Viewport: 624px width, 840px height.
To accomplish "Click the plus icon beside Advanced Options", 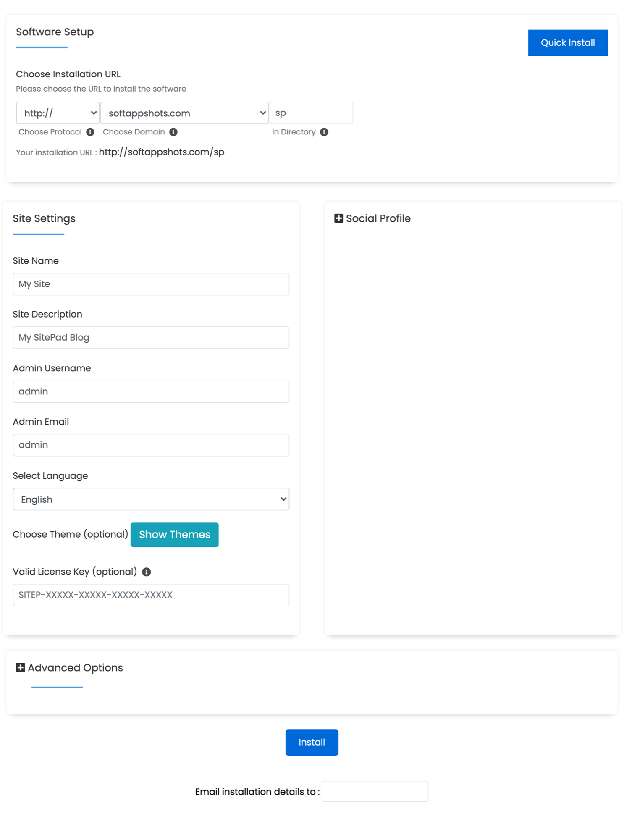I will point(20,667).
